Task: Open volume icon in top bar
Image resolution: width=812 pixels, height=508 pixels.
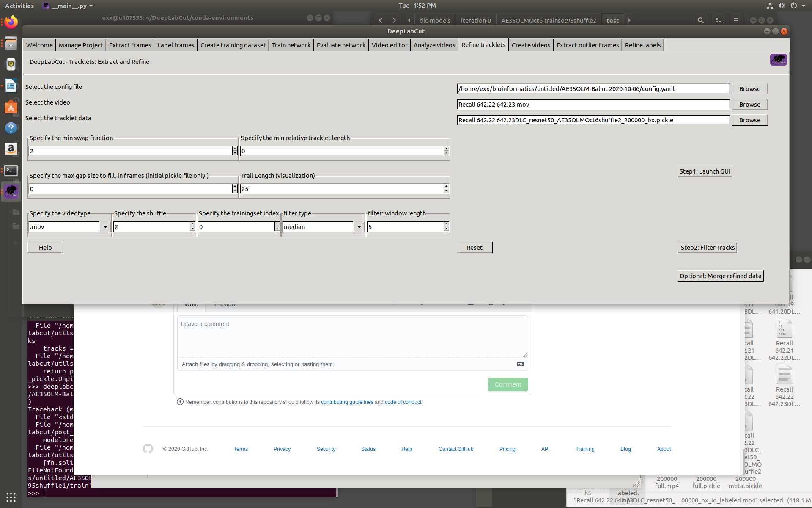Action: pyautogui.click(x=781, y=6)
